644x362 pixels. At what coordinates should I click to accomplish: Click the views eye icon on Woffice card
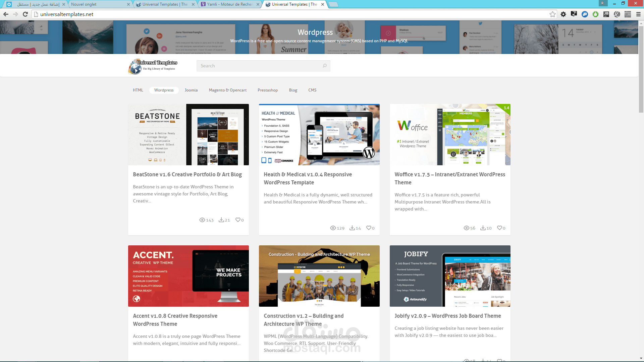(x=466, y=228)
